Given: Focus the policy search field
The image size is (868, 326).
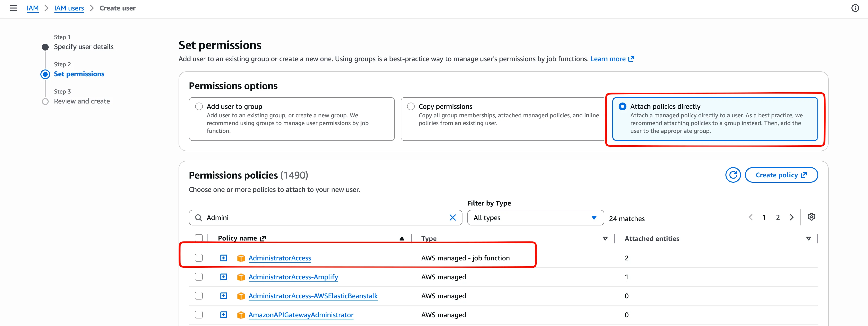Looking at the screenshot, I should (x=325, y=218).
